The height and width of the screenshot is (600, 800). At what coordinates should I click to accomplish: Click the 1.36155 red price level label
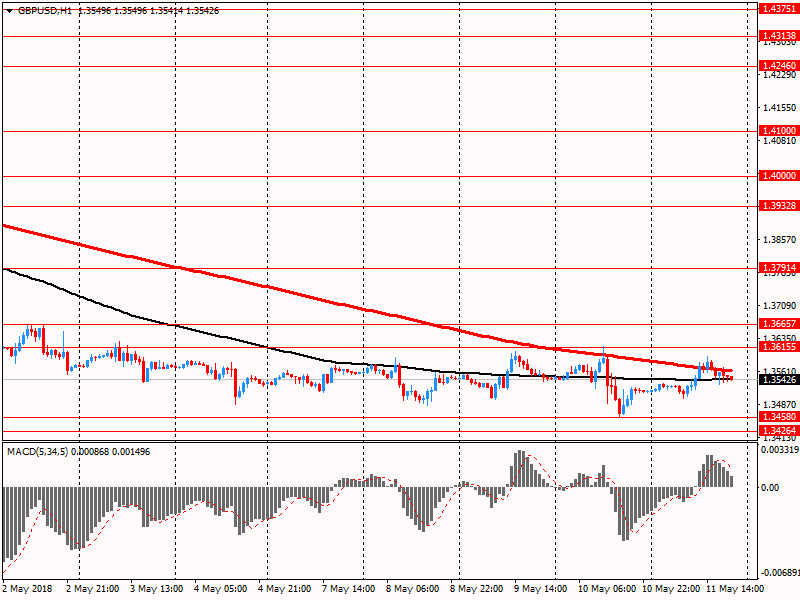click(779, 347)
